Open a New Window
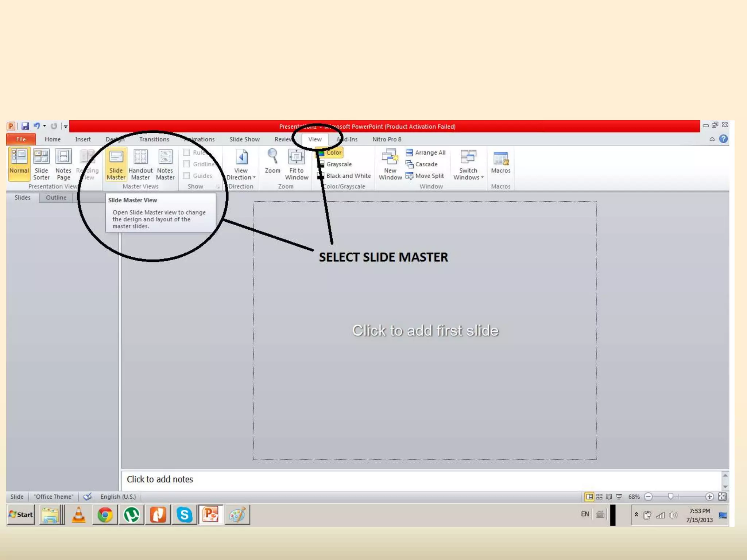 (x=390, y=164)
